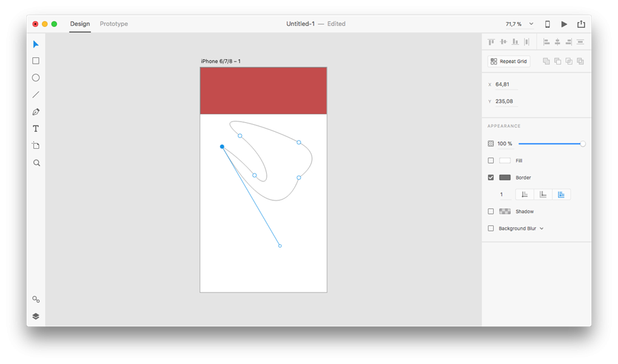Open the Share export icon
This screenshot has width=618, height=364.
(x=581, y=24)
